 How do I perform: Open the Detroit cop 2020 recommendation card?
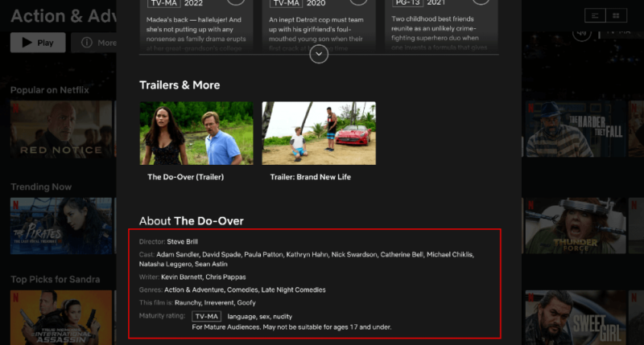(x=319, y=26)
